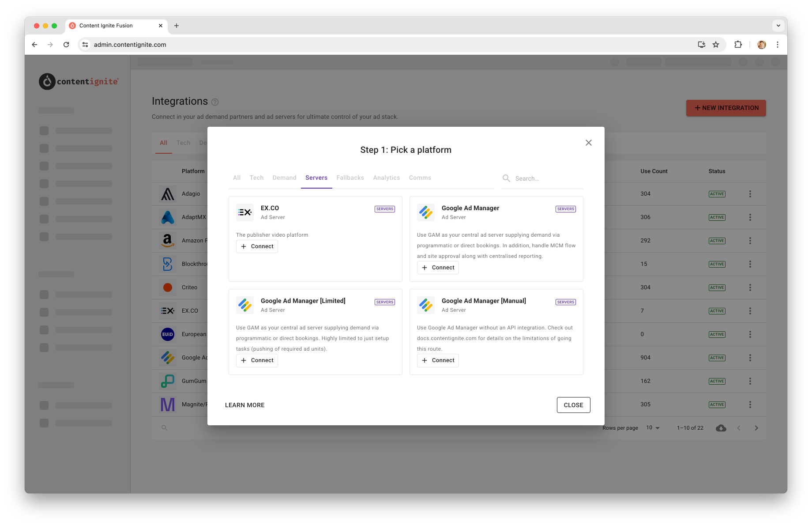Click the address bar URL
This screenshot has height=526, width=812.
[130, 45]
